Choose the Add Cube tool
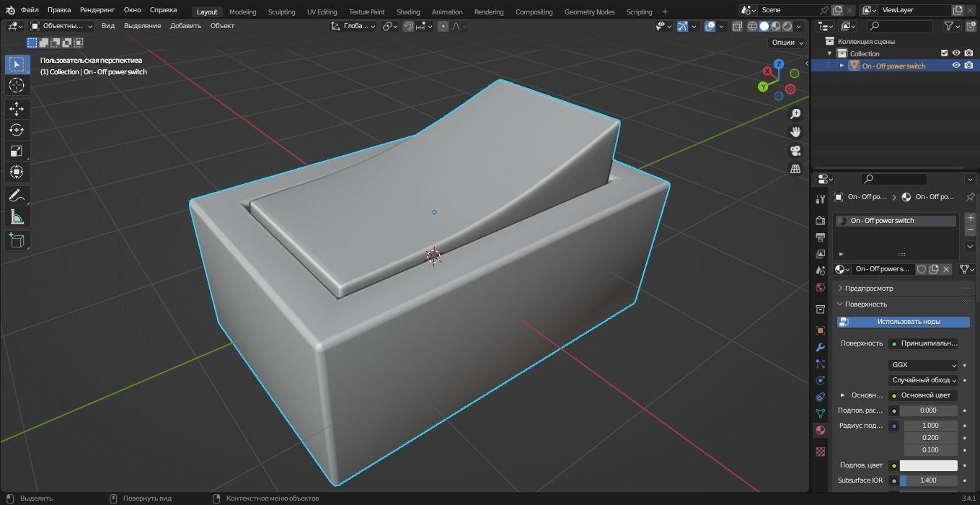980x505 pixels. click(17, 240)
